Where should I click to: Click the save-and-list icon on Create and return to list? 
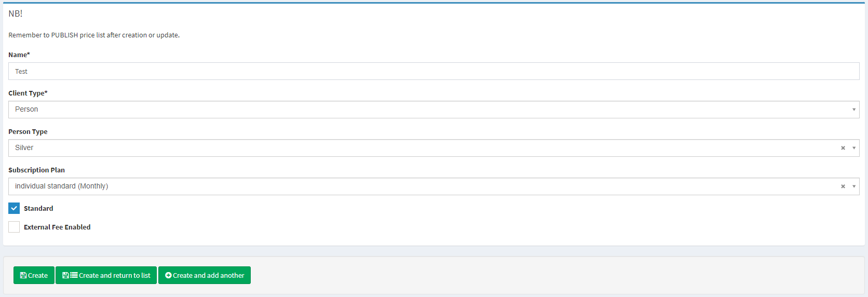[70, 275]
